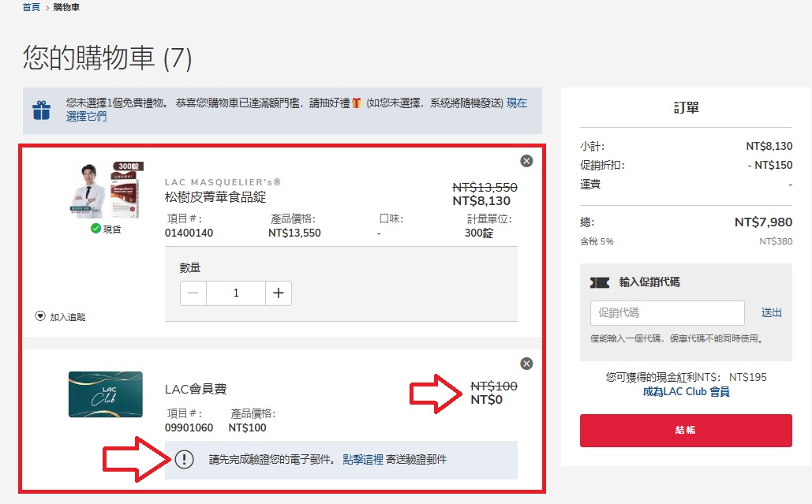This screenshot has height=504, width=812.
Task: Click the 購物車 breadcrumb text
Action: 66,7
